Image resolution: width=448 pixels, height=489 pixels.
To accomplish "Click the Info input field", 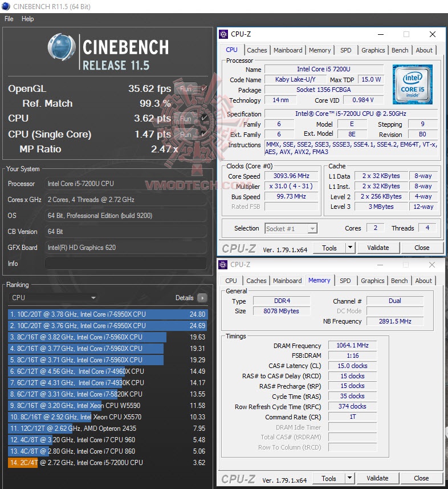I will [x=125, y=264].
